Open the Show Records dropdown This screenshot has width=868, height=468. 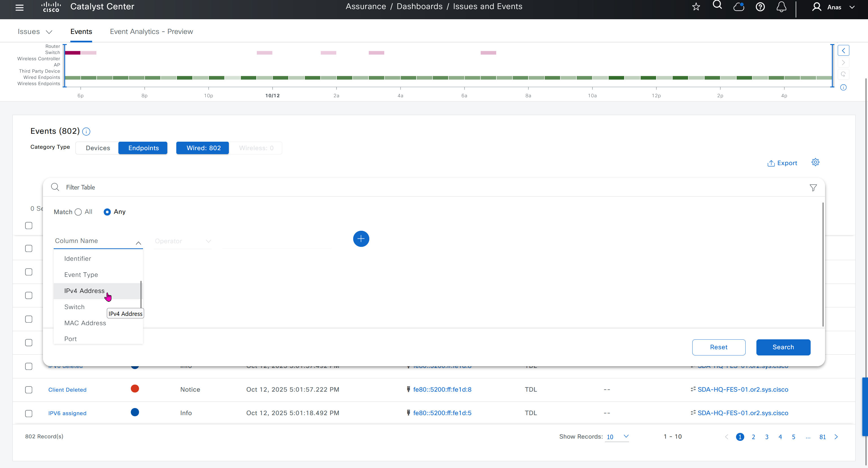(617, 437)
